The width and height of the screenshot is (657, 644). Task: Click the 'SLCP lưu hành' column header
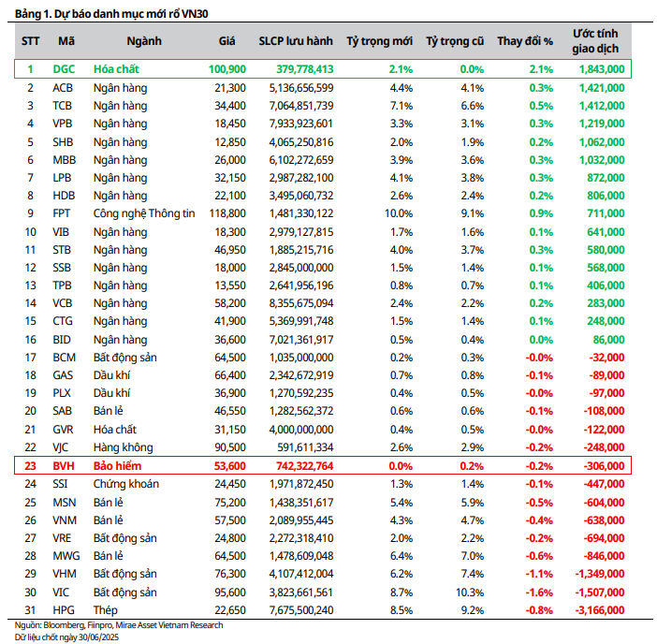[x=296, y=41]
